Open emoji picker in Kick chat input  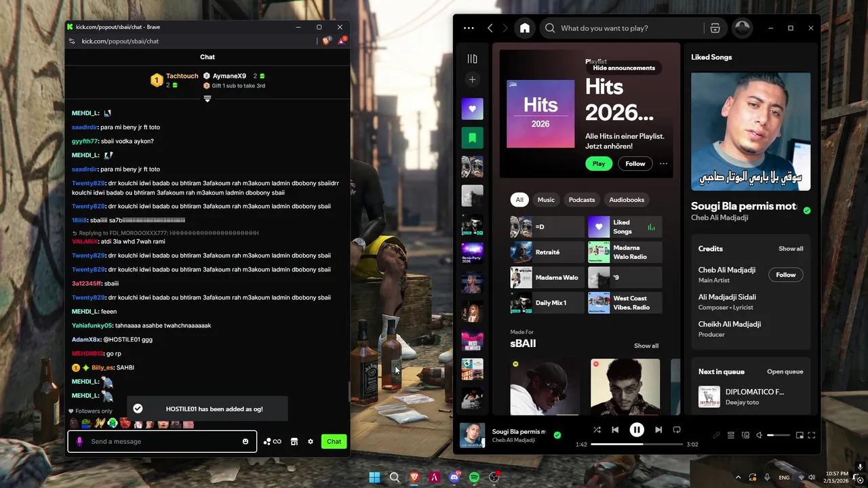click(245, 441)
